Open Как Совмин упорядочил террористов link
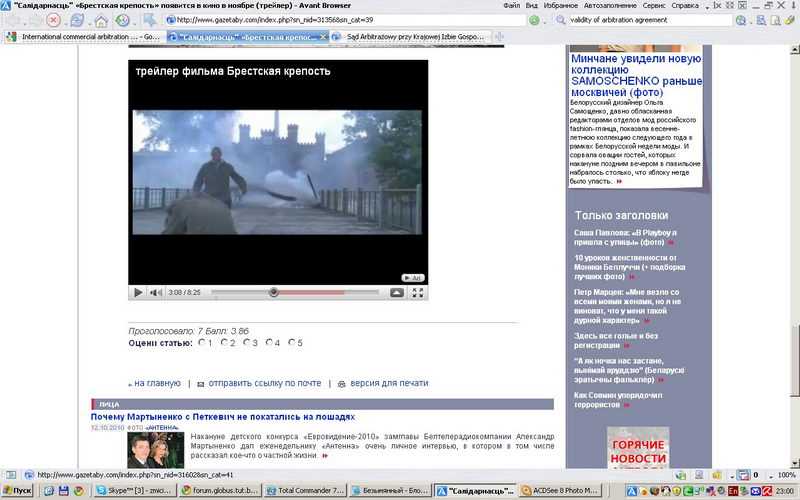The image size is (800, 500). pos(618,399)
